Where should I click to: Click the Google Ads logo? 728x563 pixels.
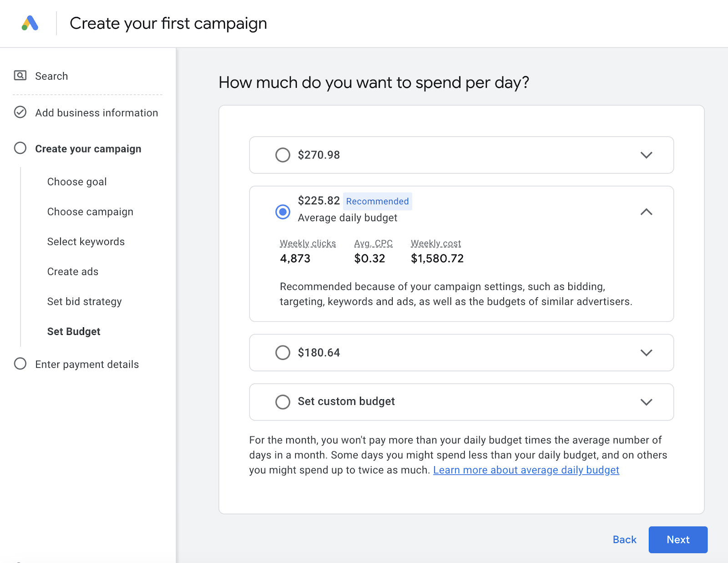coord(30,23)
